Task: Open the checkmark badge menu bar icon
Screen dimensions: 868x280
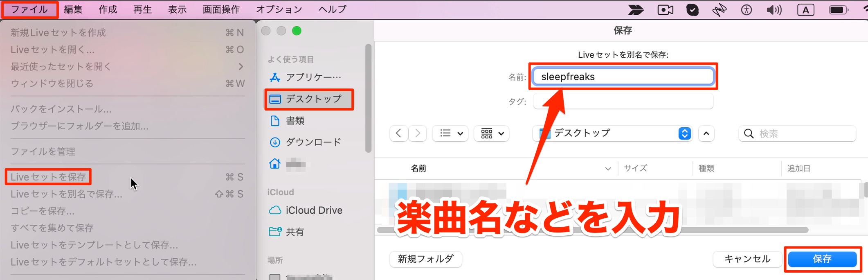Action: click(693, 10)
